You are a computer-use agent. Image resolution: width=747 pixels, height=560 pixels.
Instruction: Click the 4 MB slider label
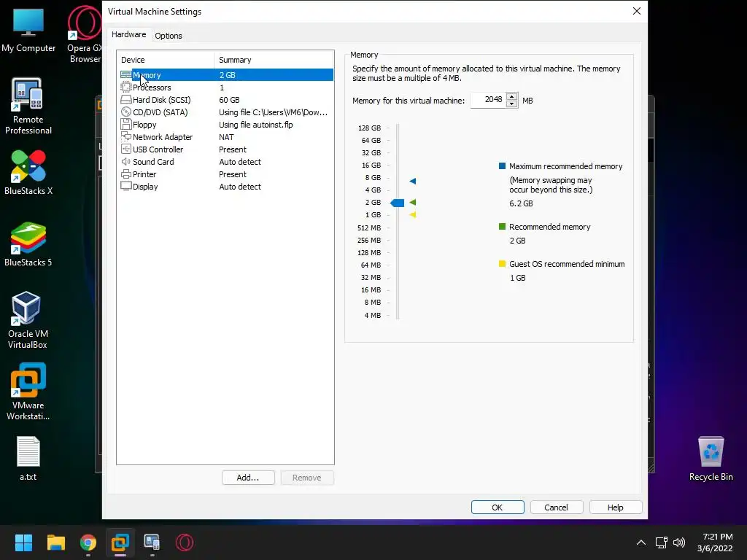tap(373, 315)
